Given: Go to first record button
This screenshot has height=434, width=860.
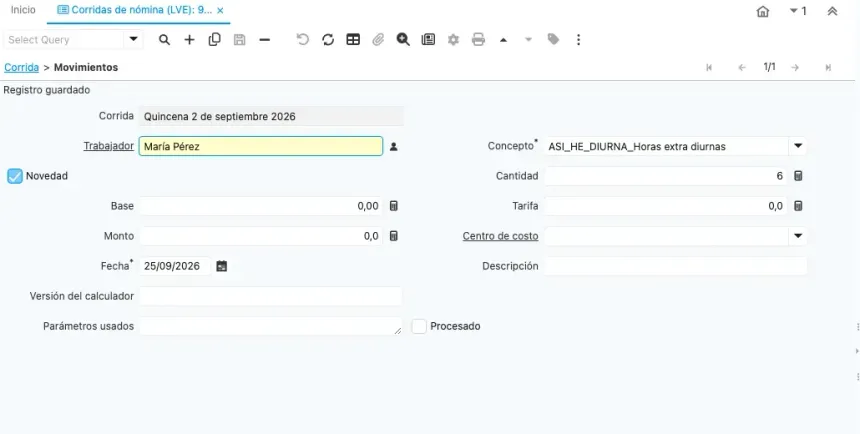Looking at the screenshot, I should coord(709,67).
